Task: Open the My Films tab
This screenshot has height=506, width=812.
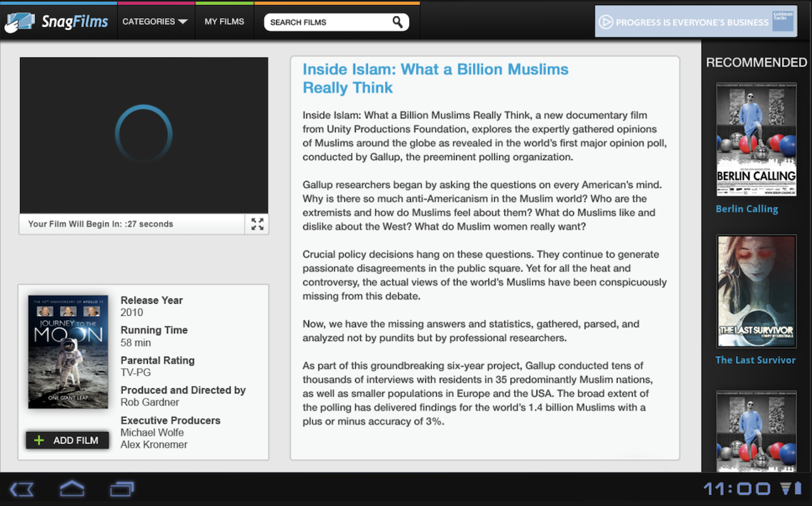Action: 225,22
